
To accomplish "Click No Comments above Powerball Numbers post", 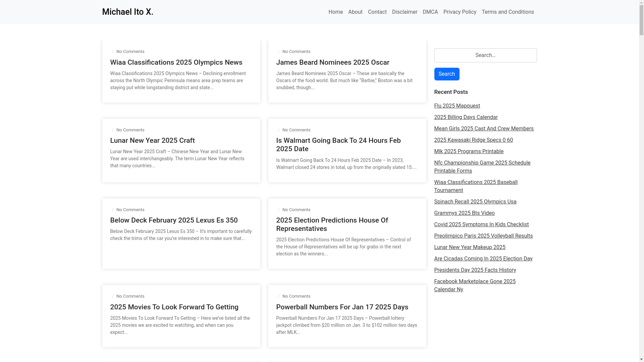I will pos(296,296).
